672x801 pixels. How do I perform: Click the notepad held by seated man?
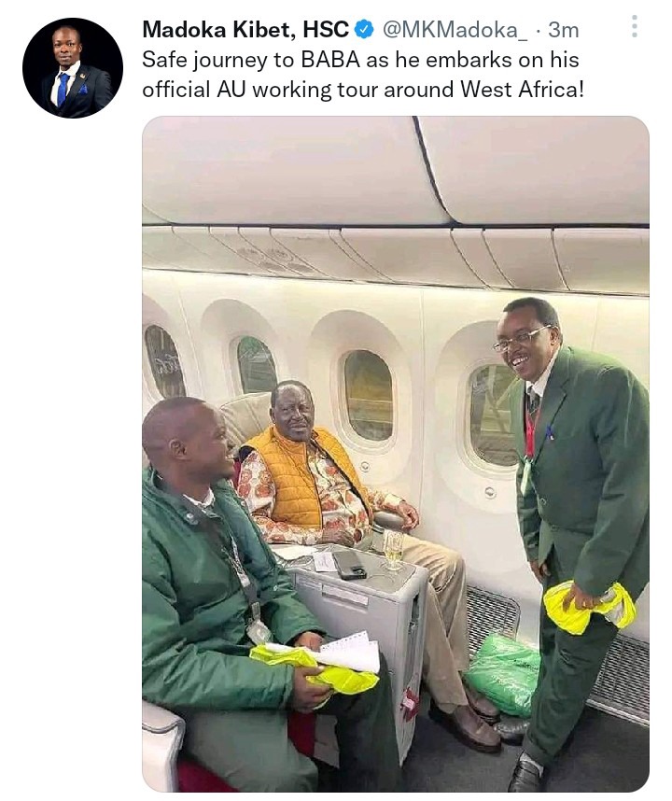(347, 652)
